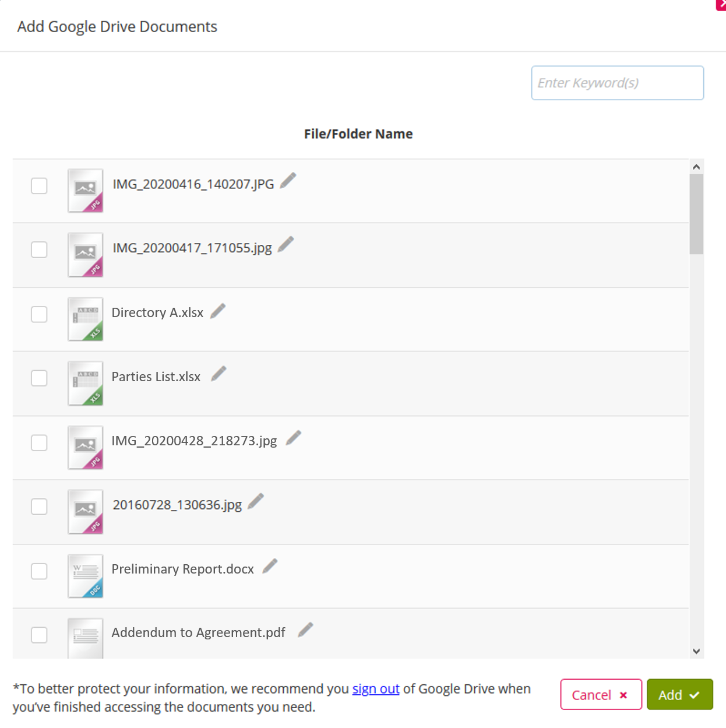Image resolution: width=726 pixels, height=728 pixels.
Task: Check the IMG_20200416_140207.JPG checkbox
Action: pyautogui.click(x=39, y=186)
